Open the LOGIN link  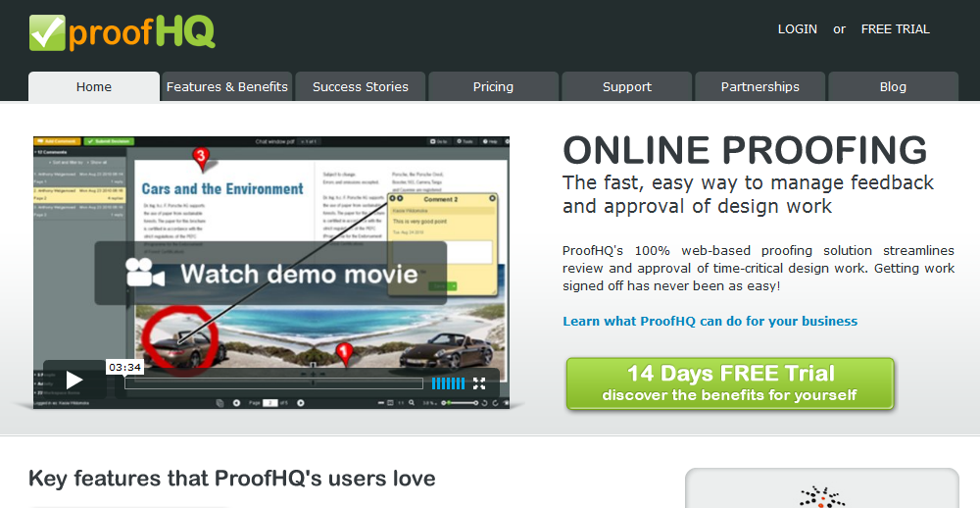(x=797, y=29)
